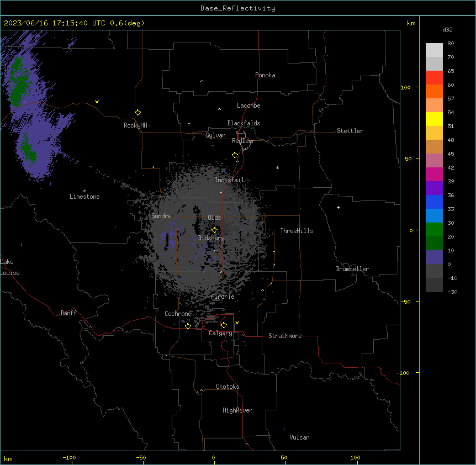Select the Drumheller label
This screenshot has height=465, width=476.
coord(352,269)
